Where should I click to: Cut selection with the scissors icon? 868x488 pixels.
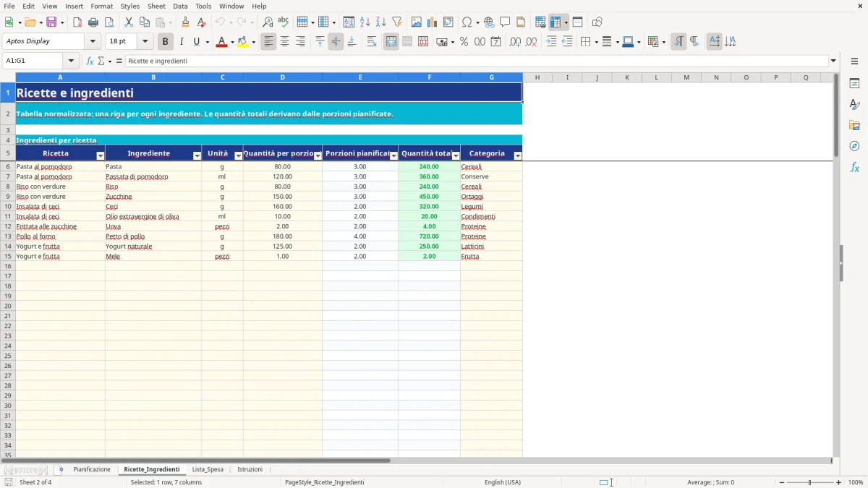pos(129,22)
